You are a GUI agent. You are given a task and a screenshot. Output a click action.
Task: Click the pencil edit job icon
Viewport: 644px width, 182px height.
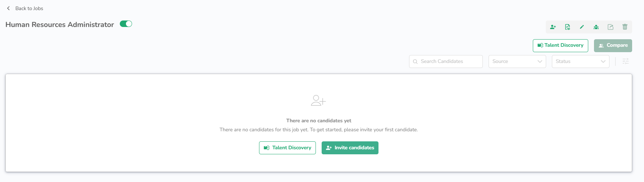582,27
